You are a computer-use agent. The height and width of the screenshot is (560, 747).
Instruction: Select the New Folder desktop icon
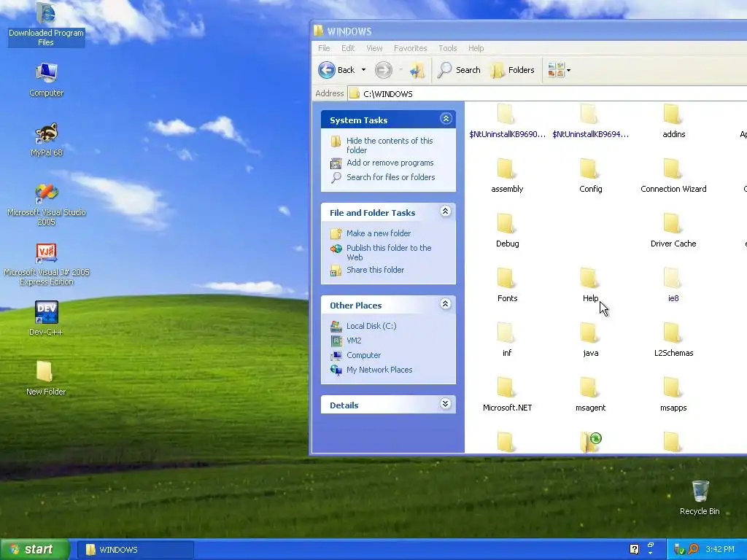click(x=46, y=378)
